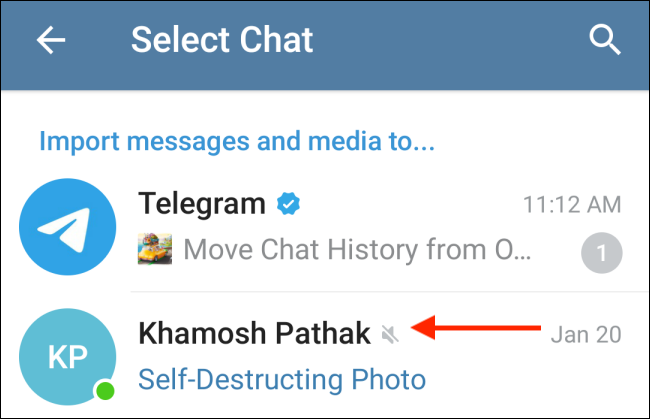This screenshot has height=419, width=650.
Task: Select the KP initials avatar
Action: 68,358
